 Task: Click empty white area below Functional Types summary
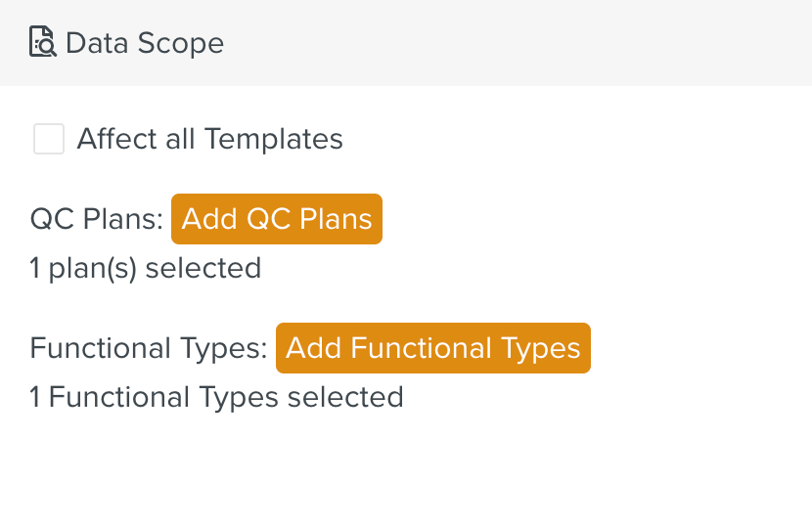click(x=406, y=469)
